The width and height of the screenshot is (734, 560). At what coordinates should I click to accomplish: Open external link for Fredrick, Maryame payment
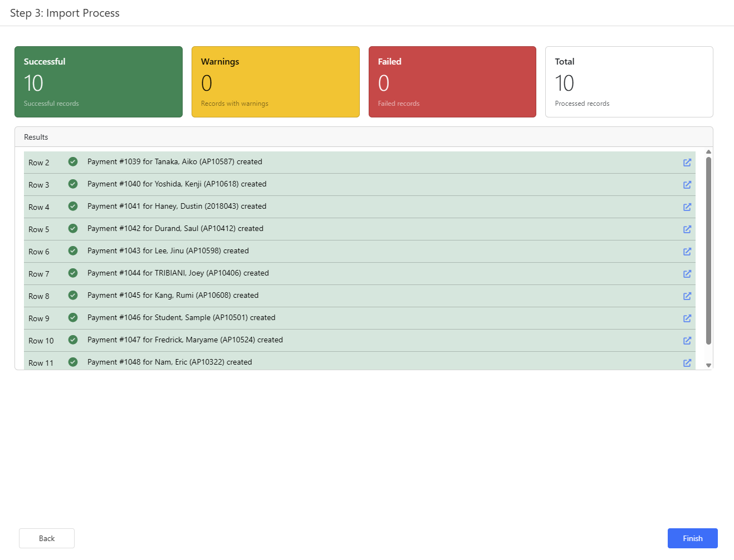[x=687, y=341]
